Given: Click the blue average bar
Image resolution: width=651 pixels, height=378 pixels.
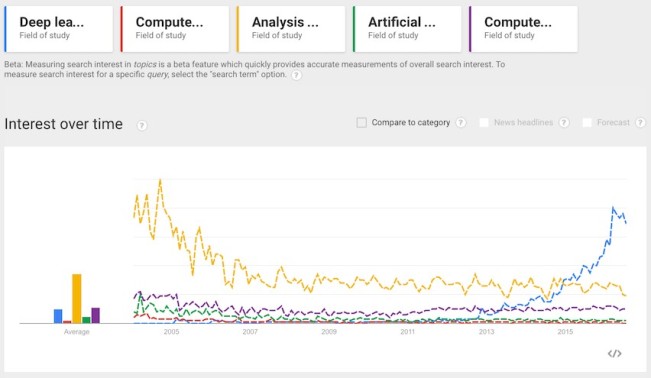Looking at the screenshot, I should 58,316.
